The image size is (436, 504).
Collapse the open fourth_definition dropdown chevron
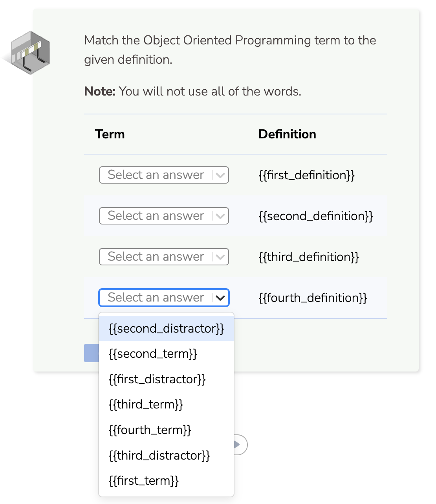click(220, 298)
